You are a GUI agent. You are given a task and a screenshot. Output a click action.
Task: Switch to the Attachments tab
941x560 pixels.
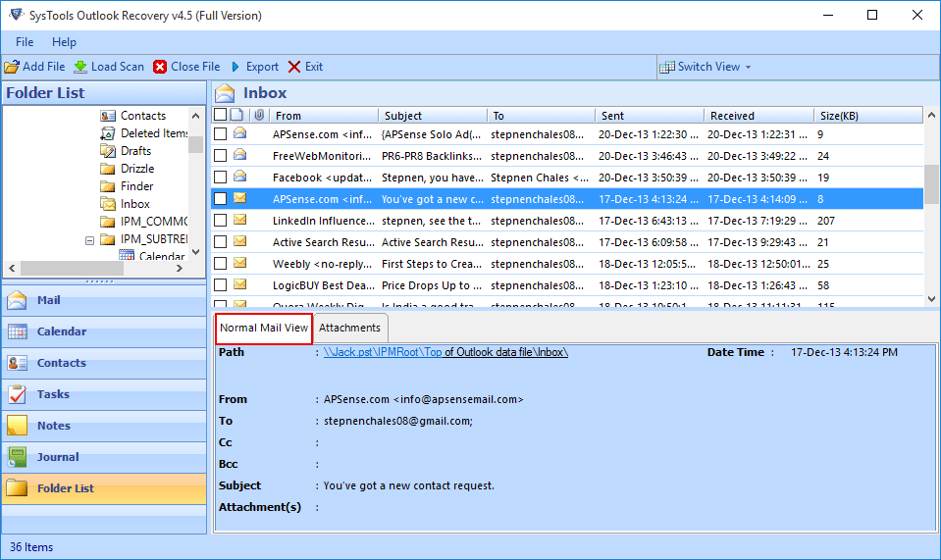[x=349, y=328]
